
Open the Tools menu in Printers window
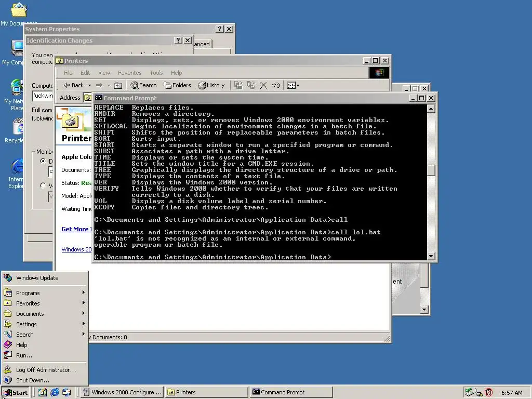[x=156, y=73]
